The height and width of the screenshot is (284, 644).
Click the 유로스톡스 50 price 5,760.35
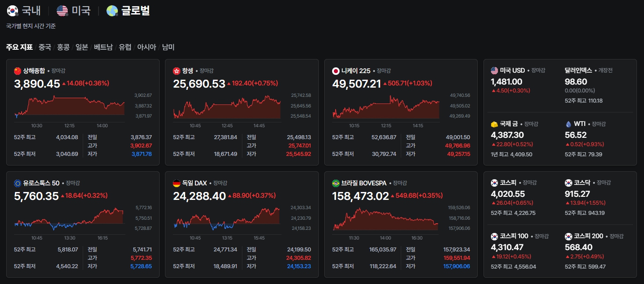point(37,196)
